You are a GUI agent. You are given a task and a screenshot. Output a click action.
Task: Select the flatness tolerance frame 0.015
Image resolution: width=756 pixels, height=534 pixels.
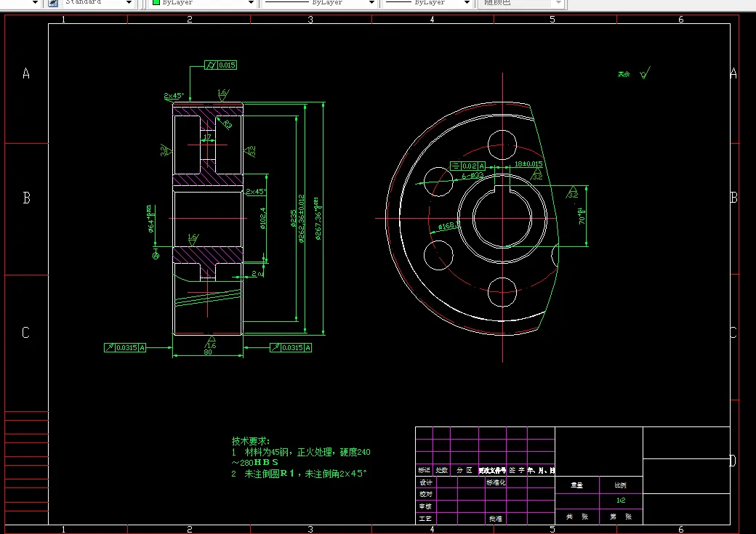(221, 65)
